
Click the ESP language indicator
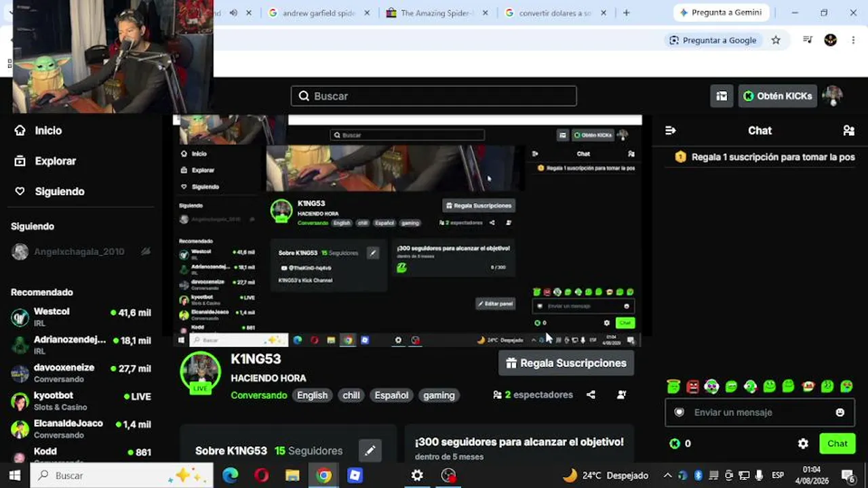[x=778, y=476]
